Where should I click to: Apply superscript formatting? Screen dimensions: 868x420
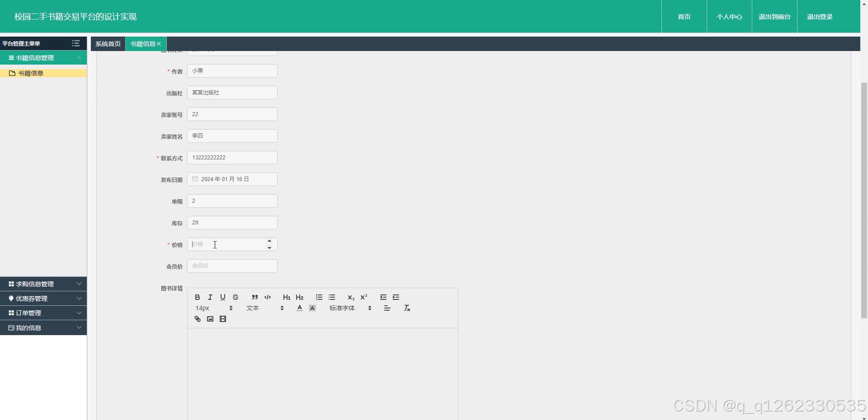click(363, 297)
